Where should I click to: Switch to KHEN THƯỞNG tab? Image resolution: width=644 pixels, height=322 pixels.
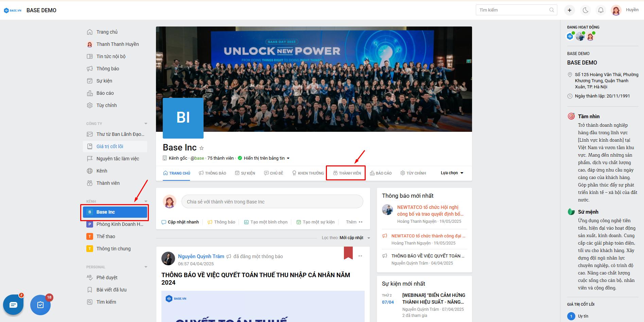click(308, 173)
